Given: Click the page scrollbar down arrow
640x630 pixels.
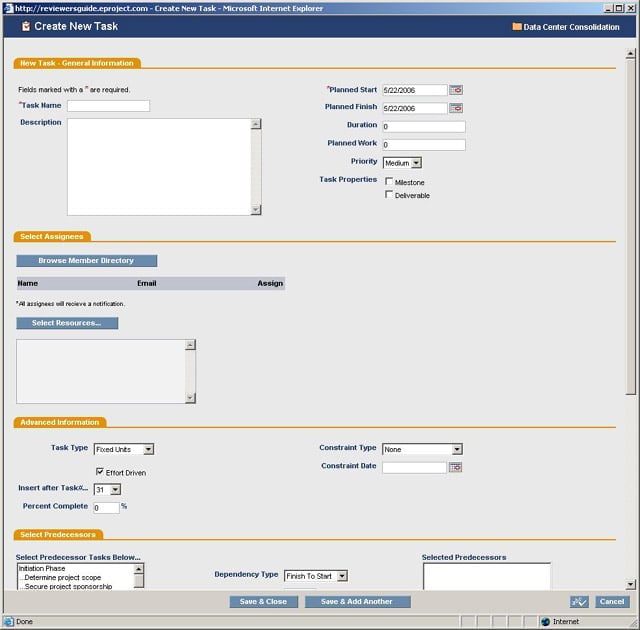Looking at the screenshot, I should pyautogui.click(x=631, y=585).
